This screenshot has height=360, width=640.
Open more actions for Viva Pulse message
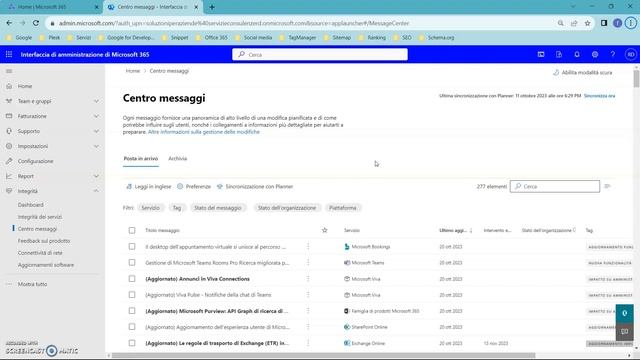(x=308, y=295)
